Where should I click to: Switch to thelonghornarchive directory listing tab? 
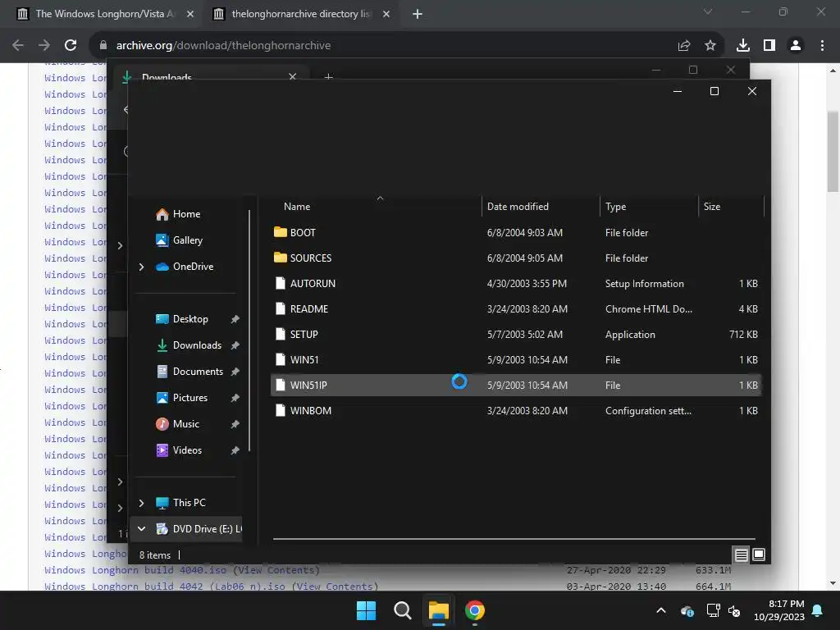pyautogui.click(x=299, y=14)
